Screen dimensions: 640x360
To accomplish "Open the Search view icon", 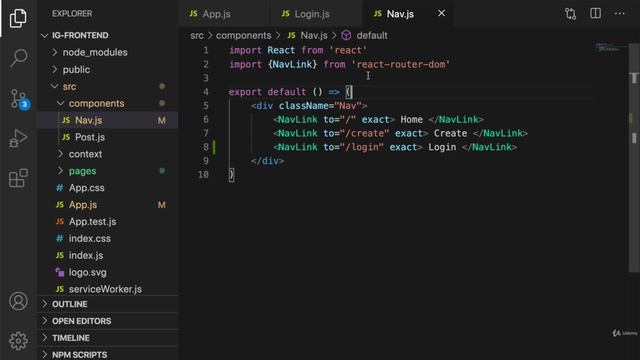I will point(18,58).
